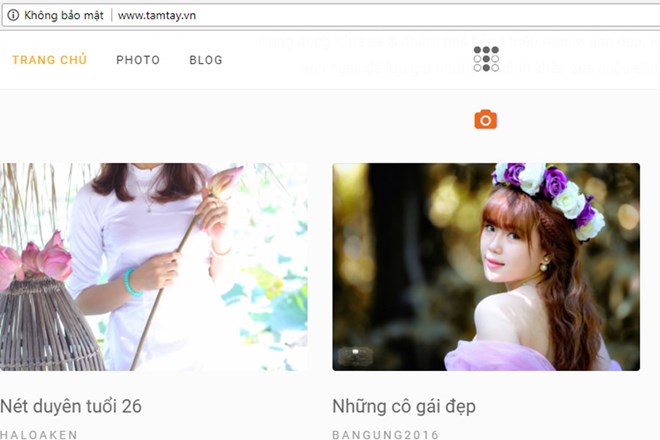Click the purple and white flower crown
This screenshot has height=440, width=660.
coord(550,190)
